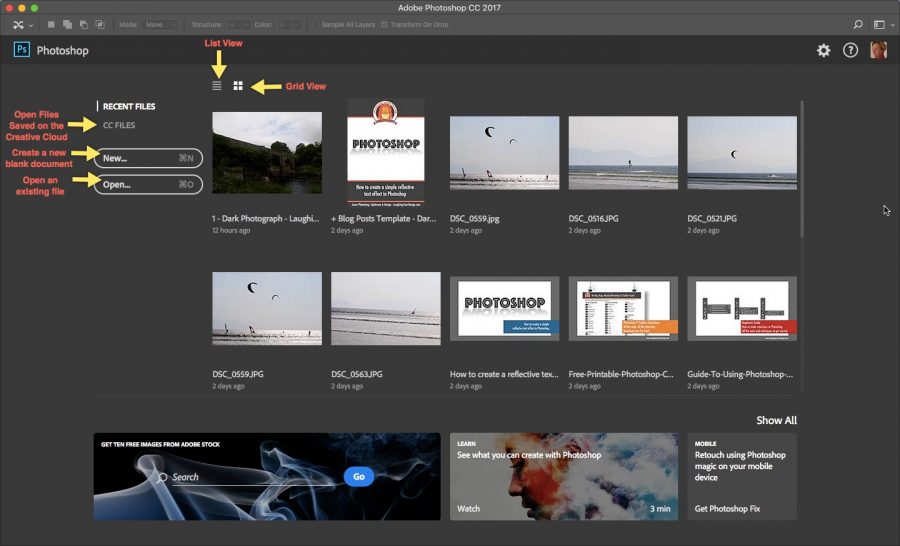
Task: Click the search magnifier icon in options bar
Action: coord(858,25)
